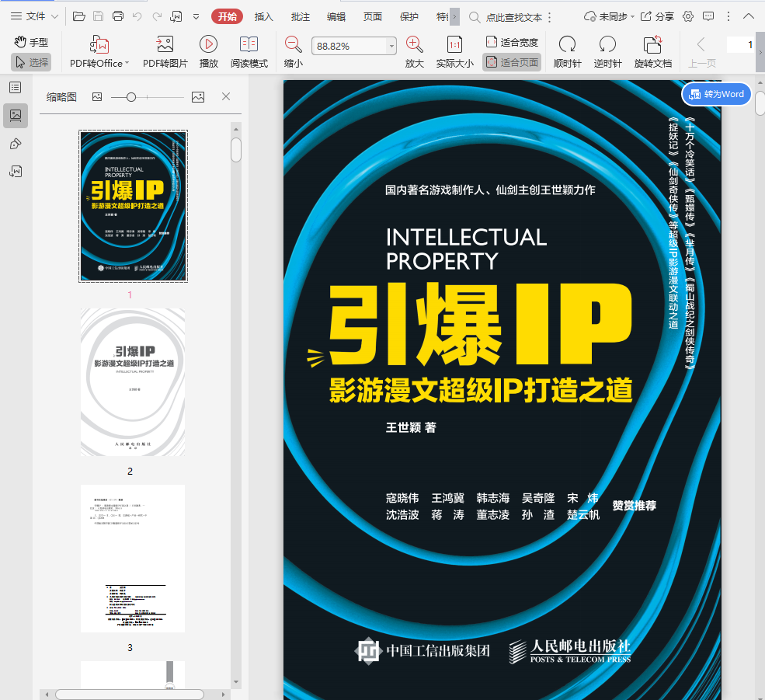This screenshot has height=700, width=765.
Task: Click the 缩小 zoom out icon
Action: [x=293, y=45]
